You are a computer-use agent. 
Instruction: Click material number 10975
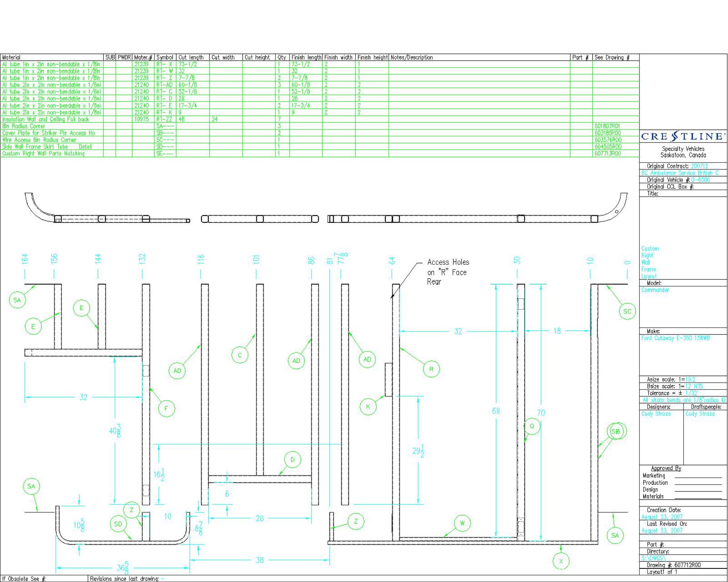coord(142,119)
